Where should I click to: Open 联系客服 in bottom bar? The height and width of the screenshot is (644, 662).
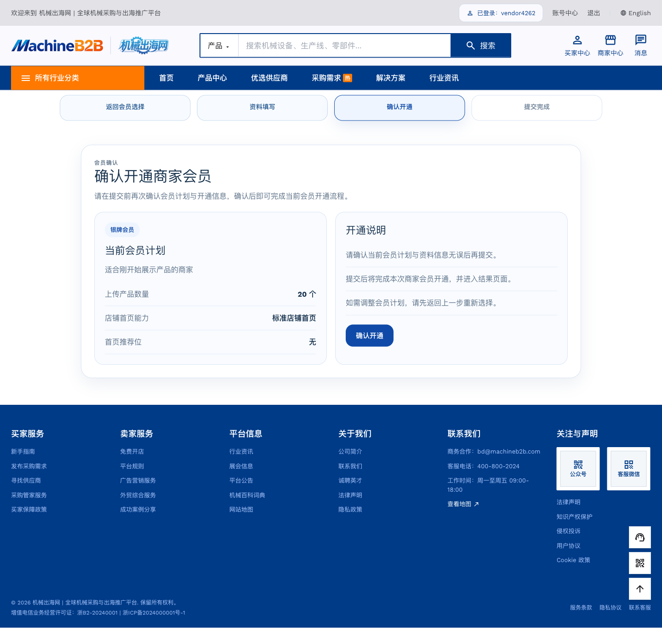click(x=640, y=607)
